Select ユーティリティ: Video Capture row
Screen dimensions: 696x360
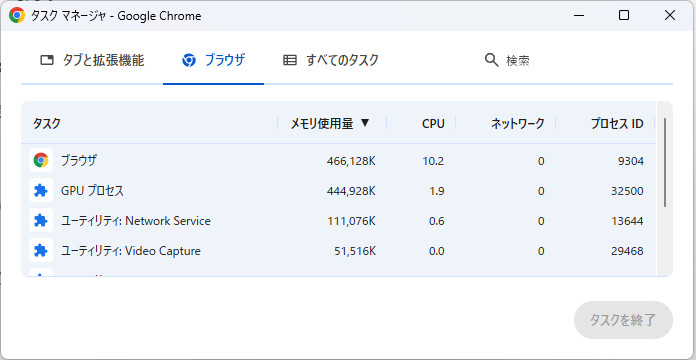(339, 251)
